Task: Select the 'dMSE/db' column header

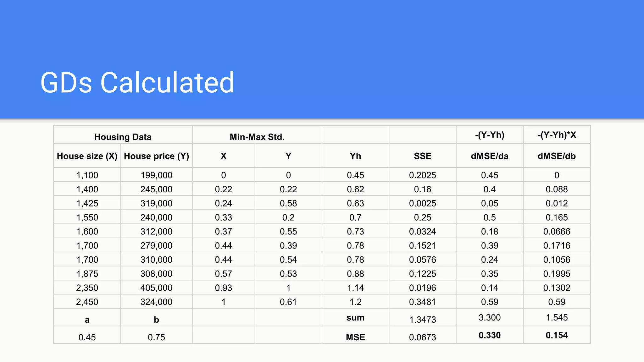Action: click(557, 156)
